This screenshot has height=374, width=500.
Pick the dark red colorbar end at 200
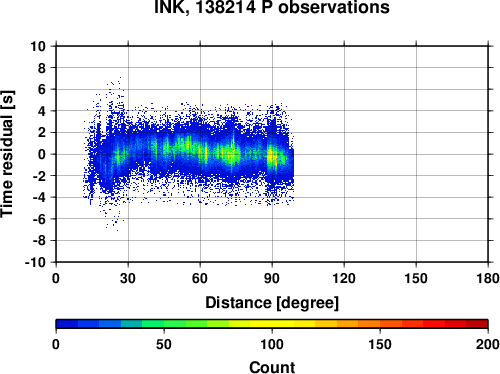tap(477, 324)
